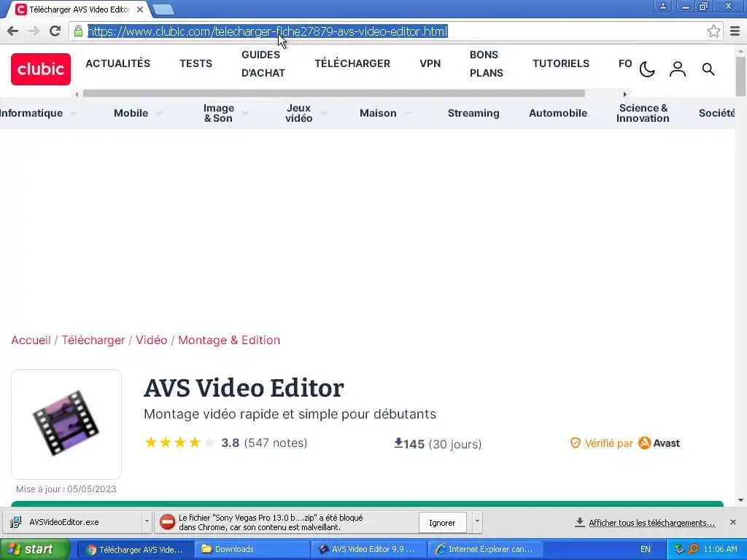Viewport: 747px width, 560px height.
Task: Click the Avast logo
Action: click(659, 443)
